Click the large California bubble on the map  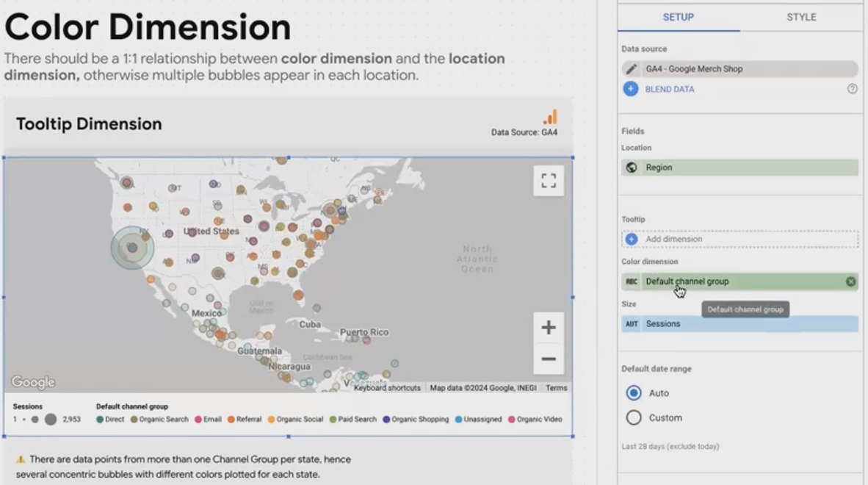coord(132,248)
